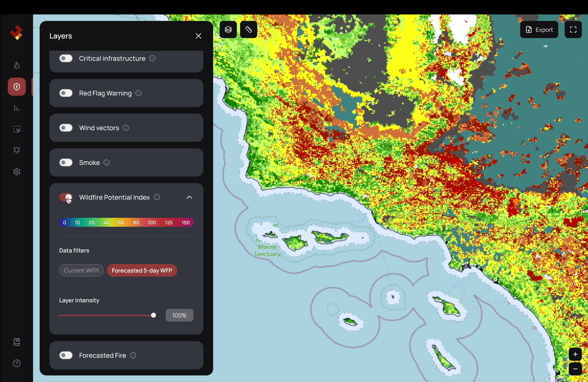Open the settings gear icon
The width and height of the screenshot is (588, 382).
point(17,172)
